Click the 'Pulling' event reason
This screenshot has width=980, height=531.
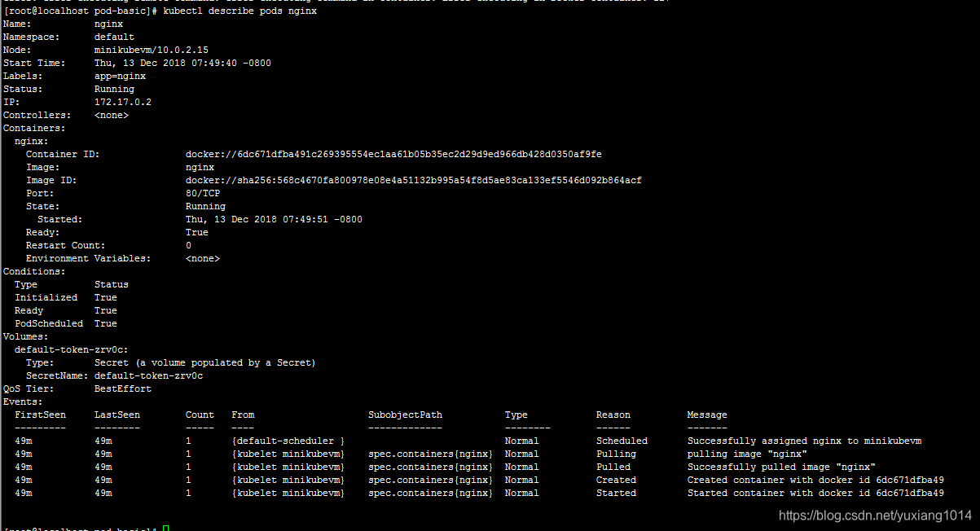point(616,454)
